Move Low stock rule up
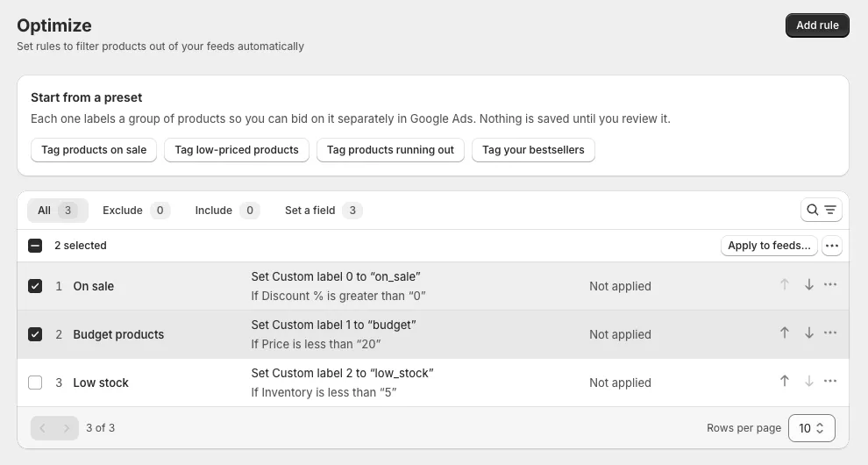 point(785,382)
